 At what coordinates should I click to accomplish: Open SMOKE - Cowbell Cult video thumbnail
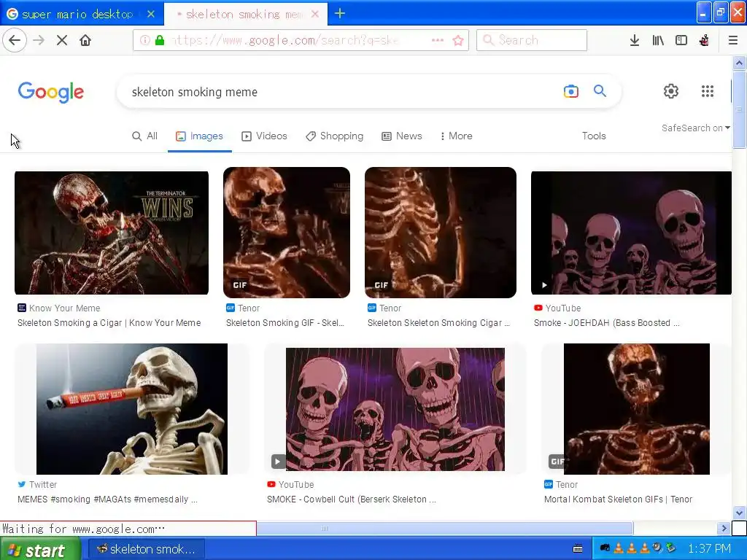pyautogui.click(x=395, y=410)
